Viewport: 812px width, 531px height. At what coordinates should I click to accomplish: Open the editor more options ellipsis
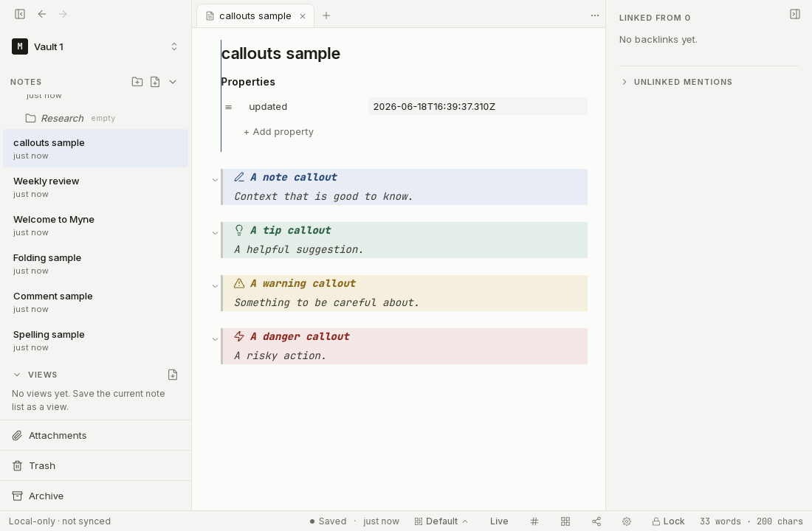click(x=595, y=15)
